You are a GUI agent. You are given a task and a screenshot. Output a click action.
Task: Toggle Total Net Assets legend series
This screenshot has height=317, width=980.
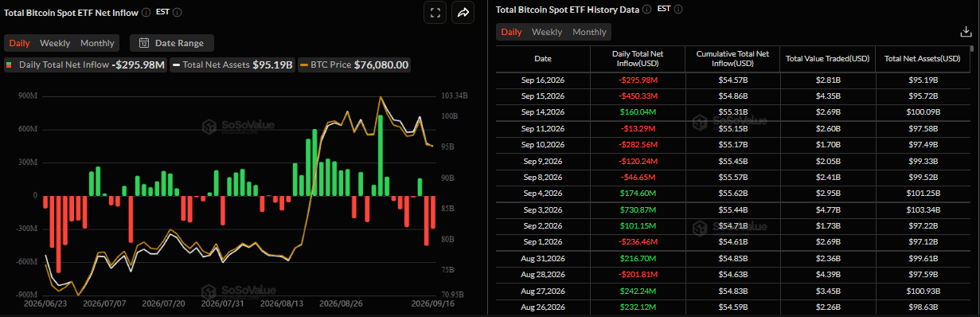pos(232,65)
